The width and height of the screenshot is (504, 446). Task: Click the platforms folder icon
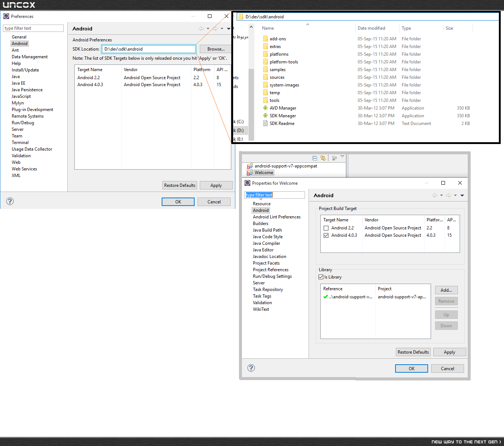(x=265, y=54)
